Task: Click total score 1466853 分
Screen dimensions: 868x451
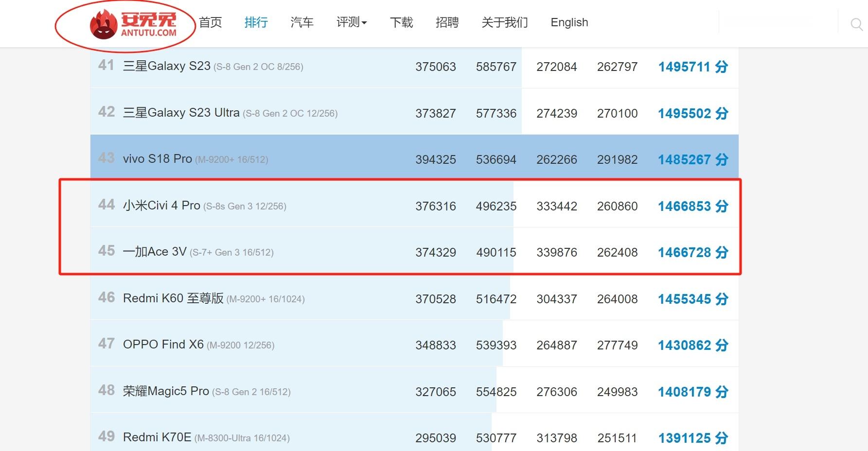Action: click(x=693, y=206)
